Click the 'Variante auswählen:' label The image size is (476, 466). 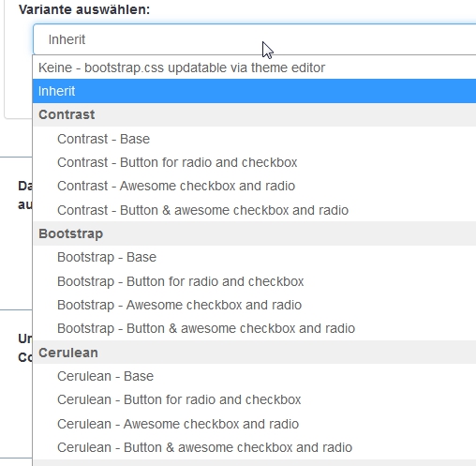click(x=84, y=9)
